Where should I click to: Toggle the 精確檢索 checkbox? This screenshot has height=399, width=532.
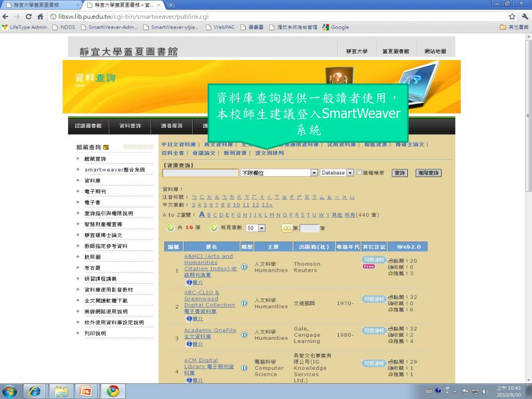click(x=359, y=172)
